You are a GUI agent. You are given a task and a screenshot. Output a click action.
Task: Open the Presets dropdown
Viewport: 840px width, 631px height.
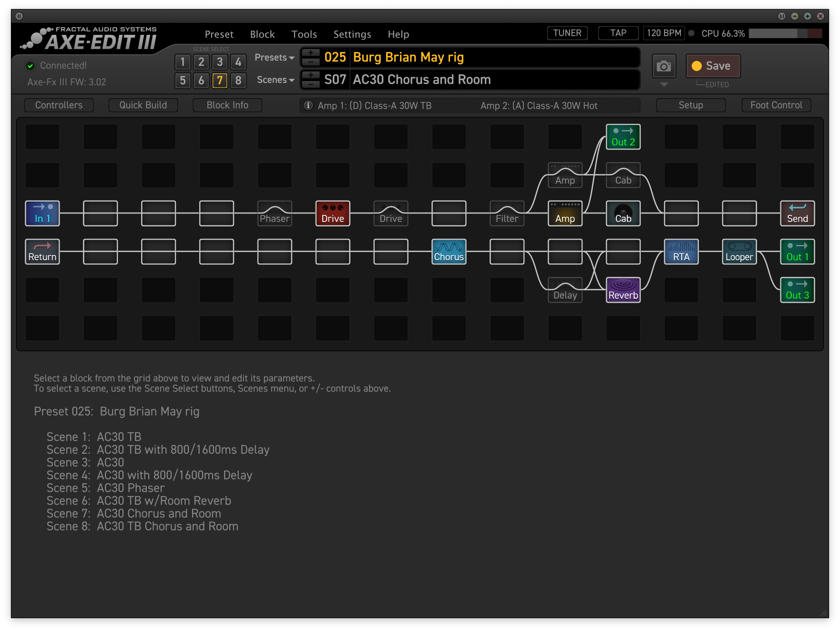click(x=275, y=58)
